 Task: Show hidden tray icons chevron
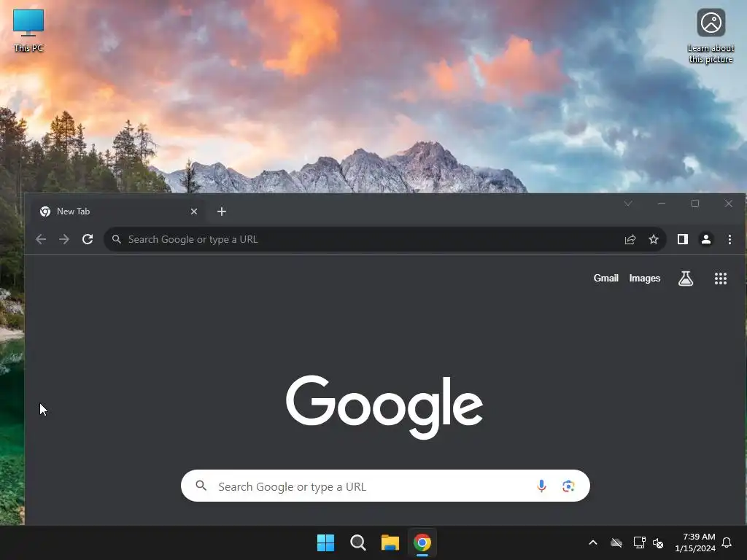point(593,542)
